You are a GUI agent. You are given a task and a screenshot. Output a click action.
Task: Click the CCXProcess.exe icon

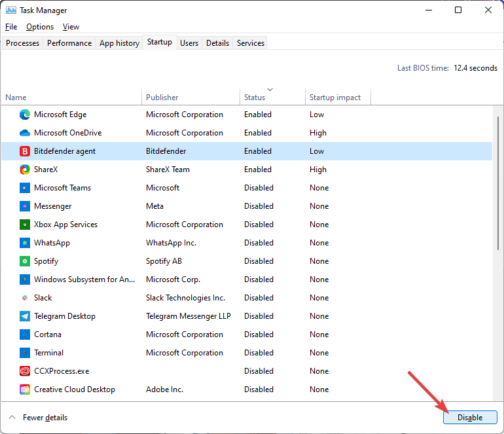[25, 371]
